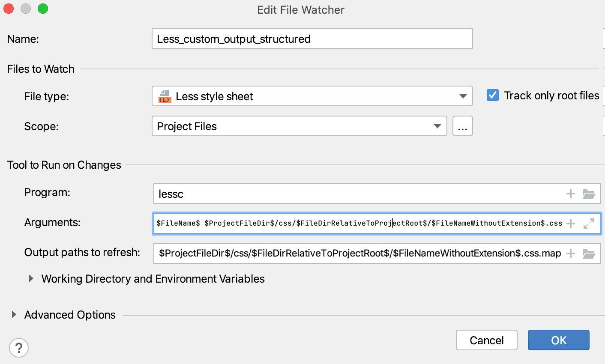Open the help for this dialog
This screenshot has width=605, height=364.
click(x=19, y=348)
